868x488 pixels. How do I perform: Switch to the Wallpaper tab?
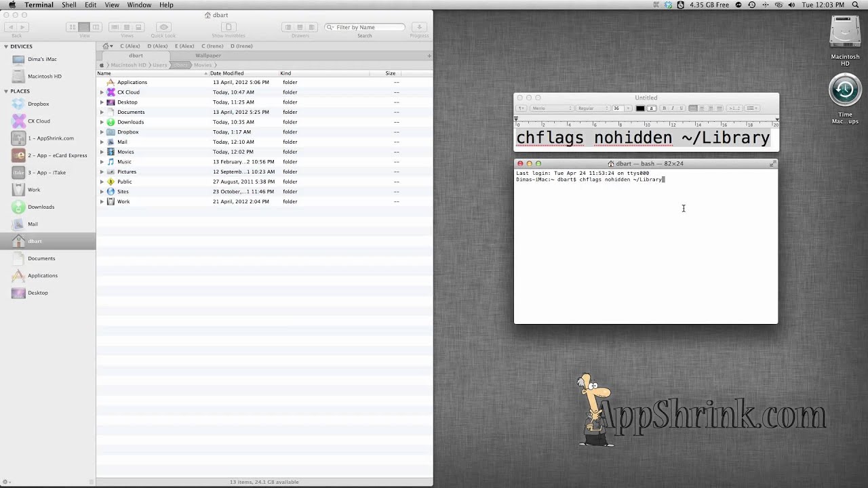[208, 56]
